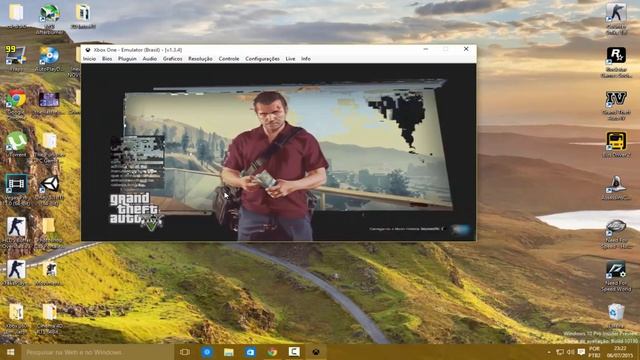Select the uTorrent desktop shortcut
The height and width of the screenshot is (360, 640).
(x=16, y=144)
